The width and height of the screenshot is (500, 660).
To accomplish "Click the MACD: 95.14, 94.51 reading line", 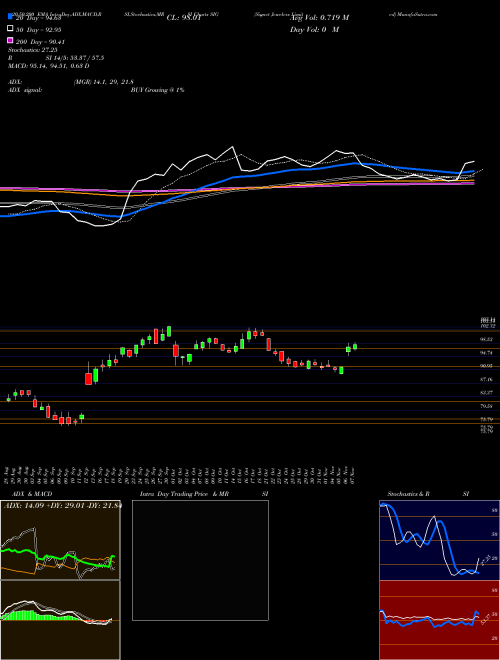I will point(49,66).
